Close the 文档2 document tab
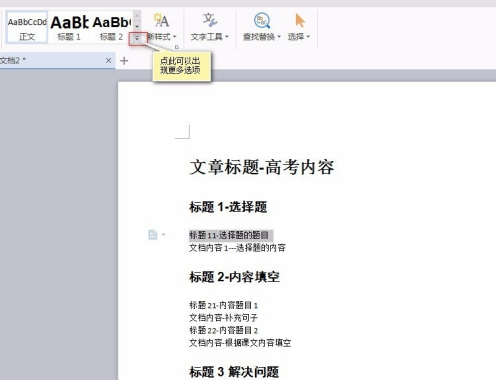The height and width of the screenshot is (380, 496). tap(108, 61)
